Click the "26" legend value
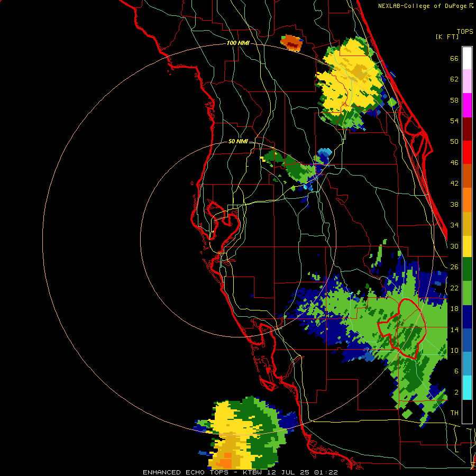 [454, 267]
